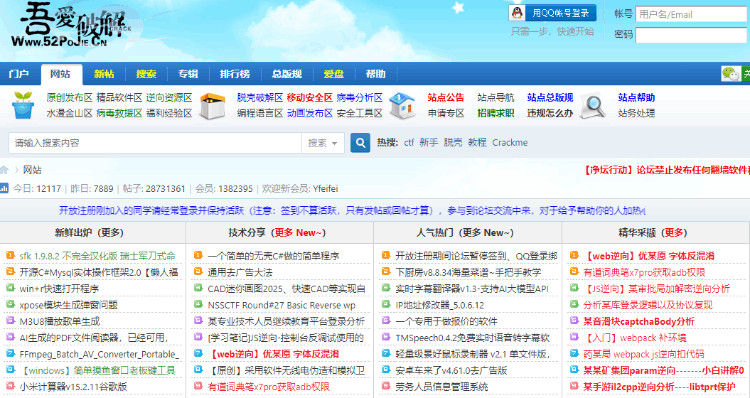Click the magnifier document icon beside 站点帮助

pyautogui.click(x=593, y=106)
